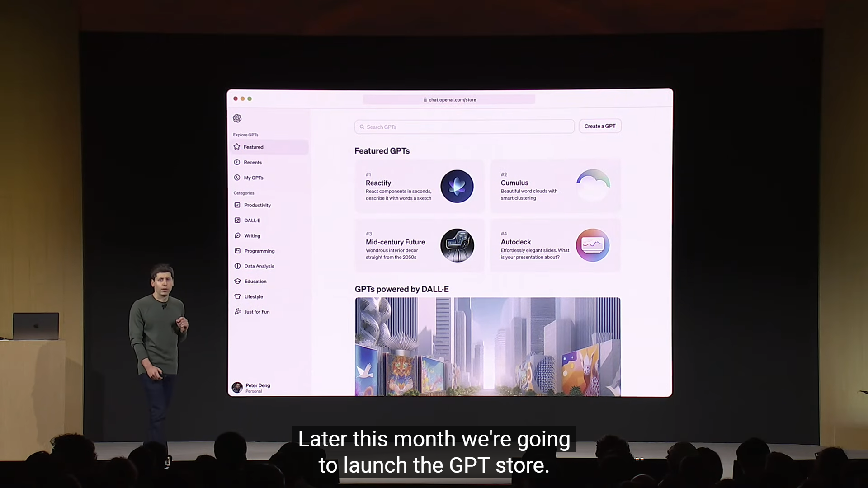
Task: Choose Data Analysis category label
Action: (259, 267)
